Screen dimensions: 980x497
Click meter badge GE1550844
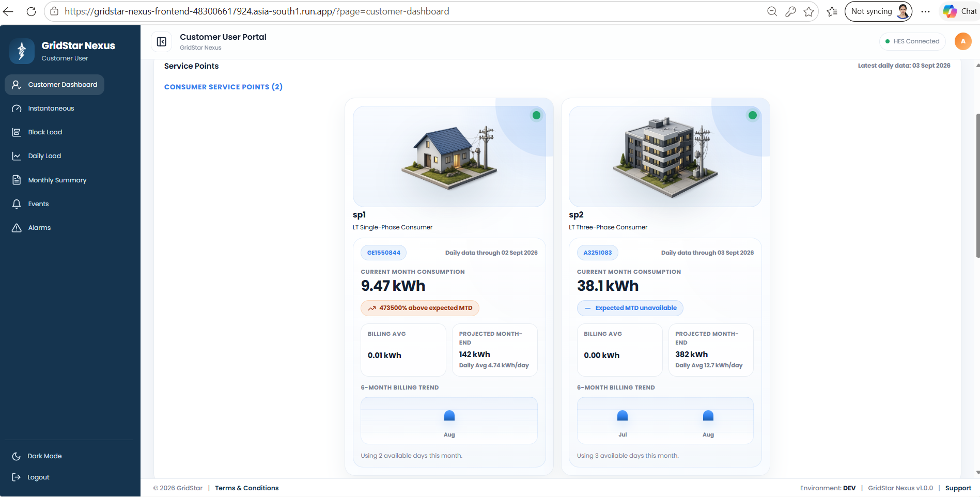[x=384, y=253]
